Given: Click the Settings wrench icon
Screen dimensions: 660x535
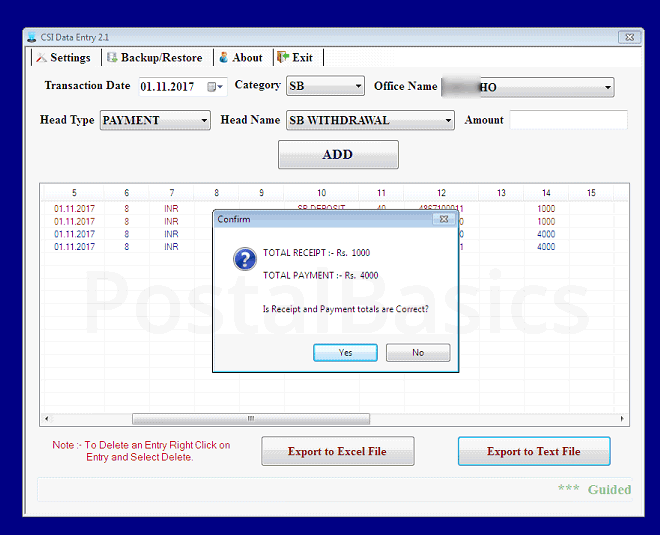Looking at the screenshot, I should click(41, 58).
